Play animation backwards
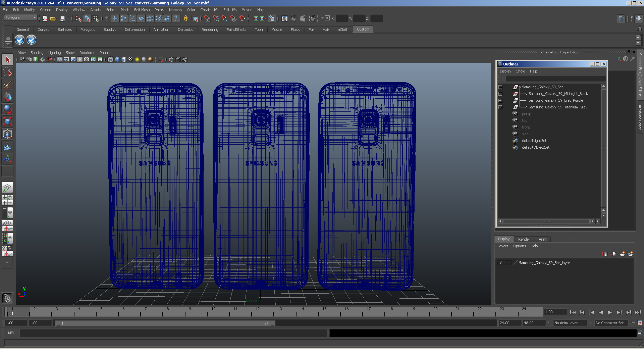The height and width of the screenshot is (349, 644). (601, 312)
